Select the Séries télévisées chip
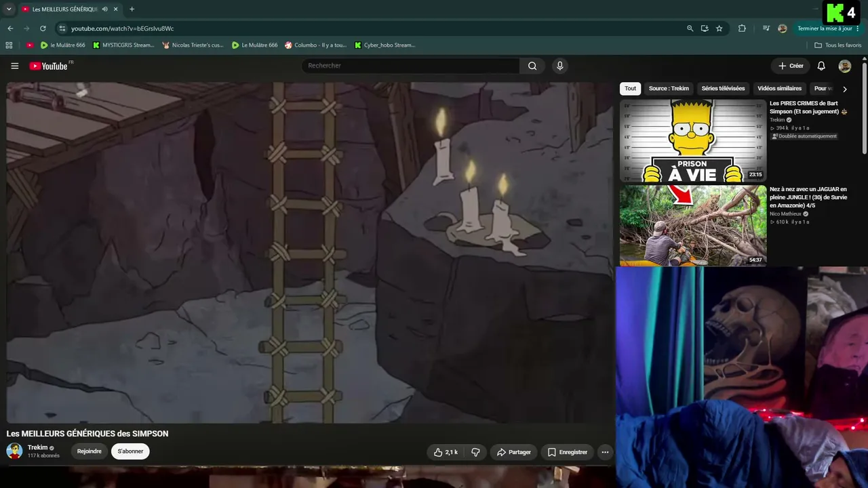Image resolution: width=868 pixels, height=488 pixels. (x=723, y=89)
